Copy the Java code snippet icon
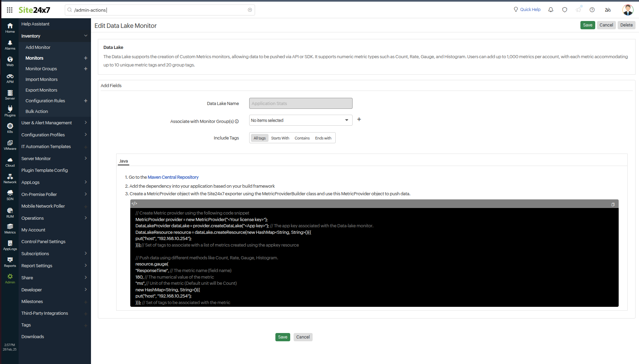The image size is (639, 364). pyautogui.click(x=613, y=204)
